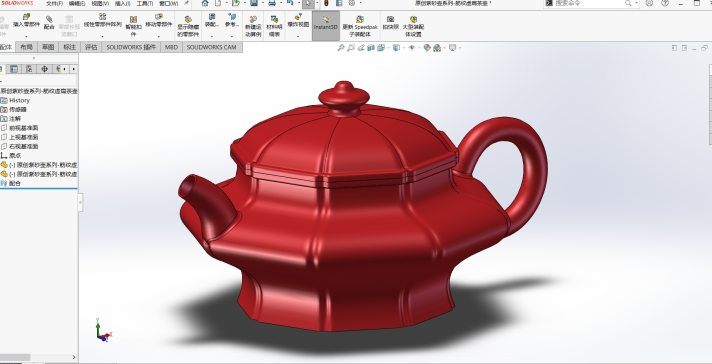Expand Linear Component Pattern dropdown arrow
This screenshot has height=364, width=712.
pyautogui.click(x=103, y=36)
